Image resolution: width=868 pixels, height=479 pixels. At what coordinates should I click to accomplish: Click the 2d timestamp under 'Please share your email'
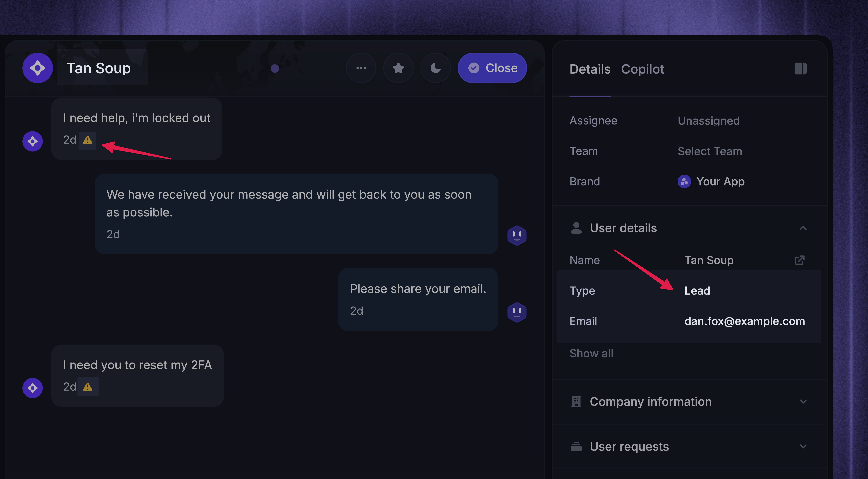(x=357, y=311)
